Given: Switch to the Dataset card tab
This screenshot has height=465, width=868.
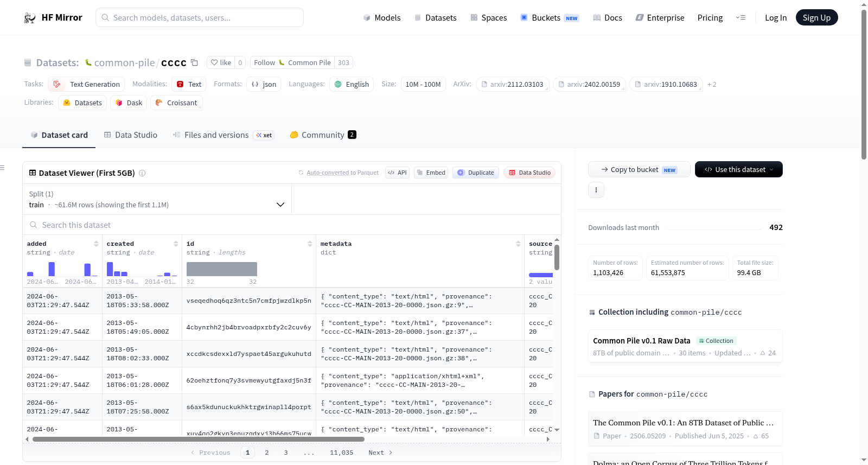Looking at the screenshot, I should [x=59, y=135].
